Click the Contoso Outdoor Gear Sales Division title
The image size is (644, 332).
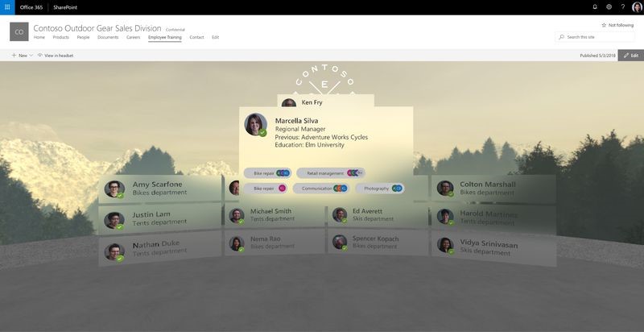click(97, 28)
